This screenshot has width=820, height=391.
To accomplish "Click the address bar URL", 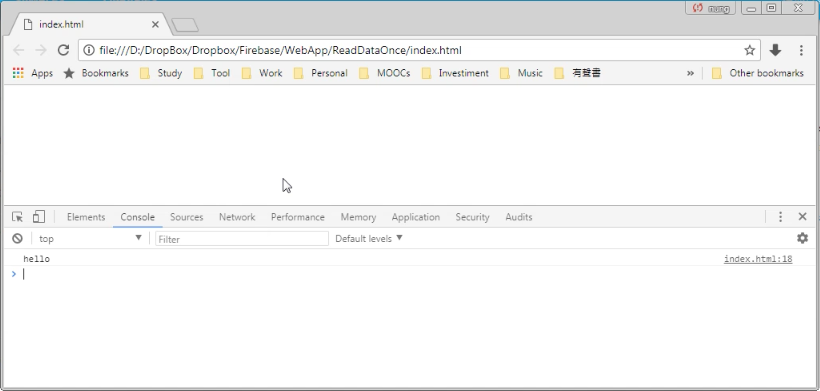I will point(280,50).
